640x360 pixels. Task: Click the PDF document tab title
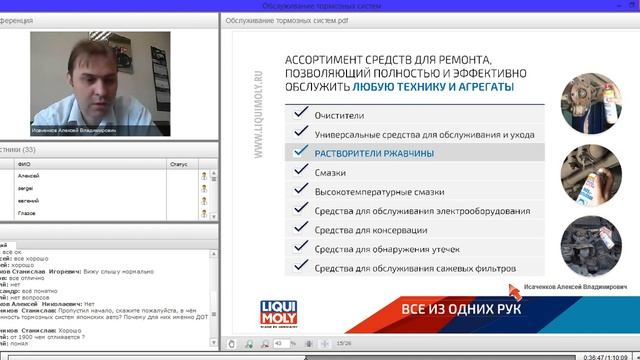click(287, 20)
